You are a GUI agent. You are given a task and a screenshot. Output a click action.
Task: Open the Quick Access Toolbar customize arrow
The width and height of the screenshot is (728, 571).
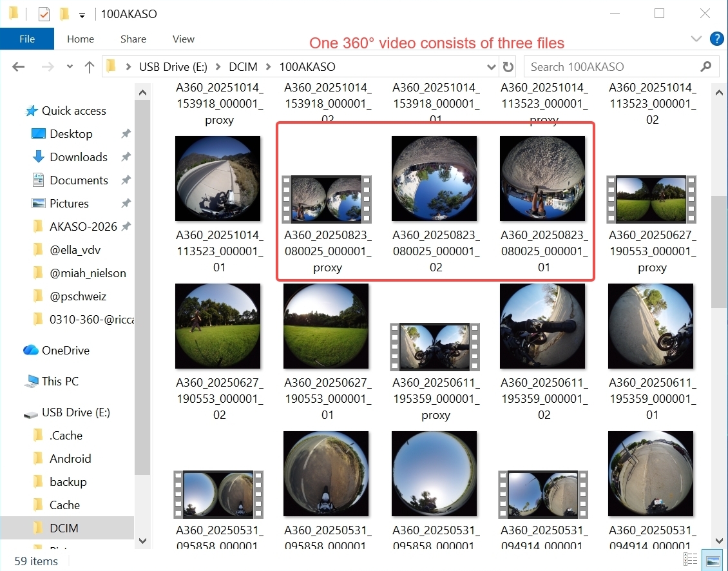[82, 15]
